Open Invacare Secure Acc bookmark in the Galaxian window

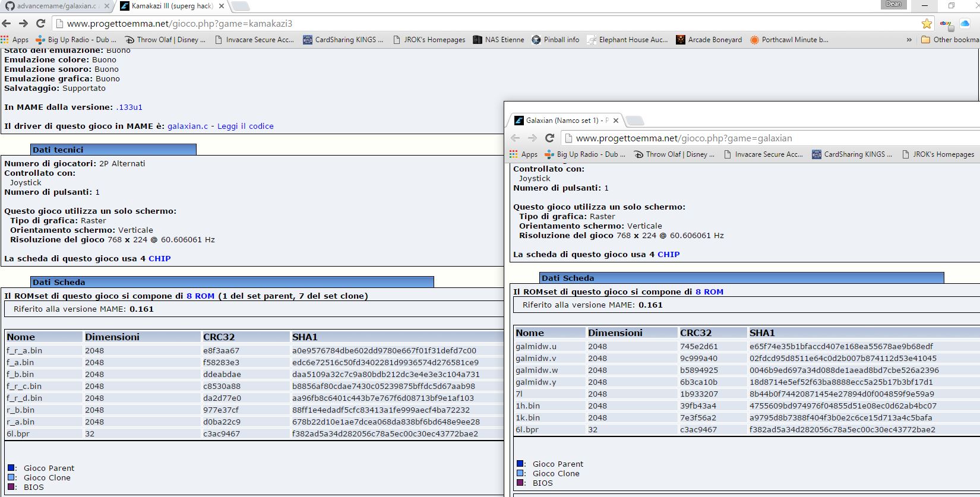point(763,154)
